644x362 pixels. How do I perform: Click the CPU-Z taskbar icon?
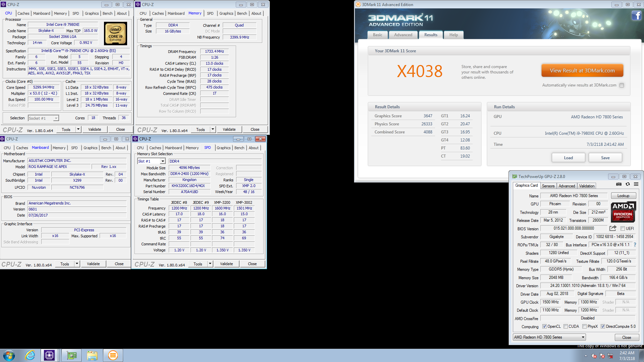pos(49,355)
